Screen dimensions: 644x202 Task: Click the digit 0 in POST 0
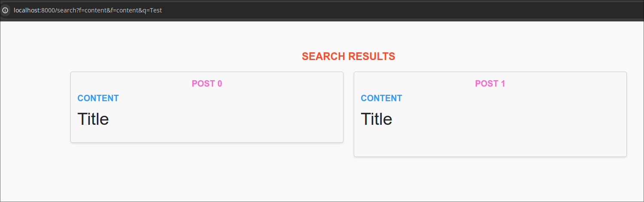(x=219, y=84)
